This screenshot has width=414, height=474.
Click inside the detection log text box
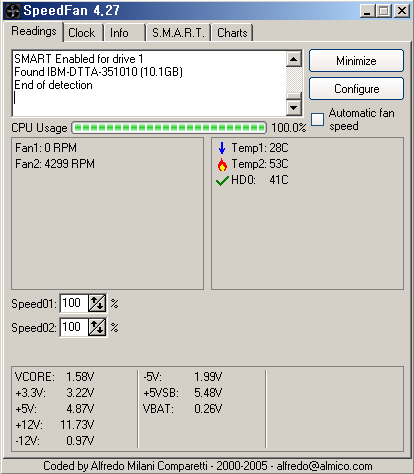149,83
